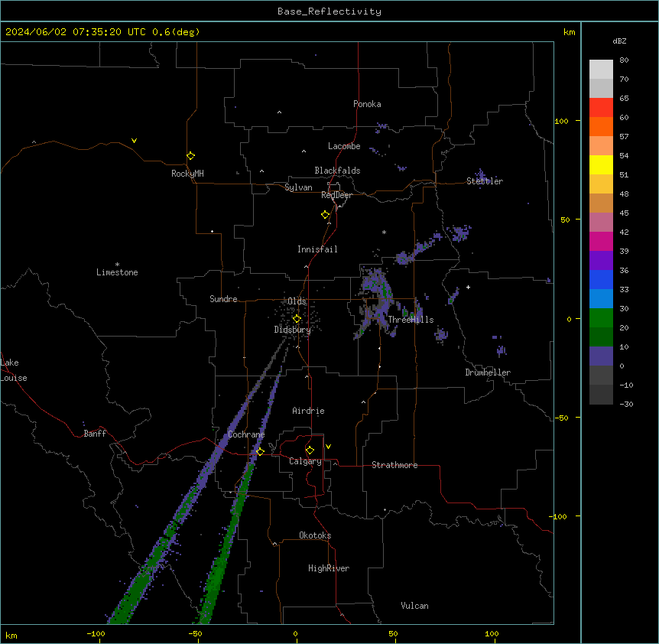Click the 0 tick label on the bottom axis
The image size is (659, 644).
point(295,633)
